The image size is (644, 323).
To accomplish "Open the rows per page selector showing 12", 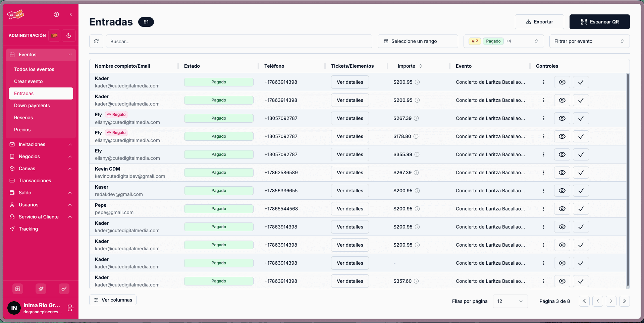I will [510, 301].
